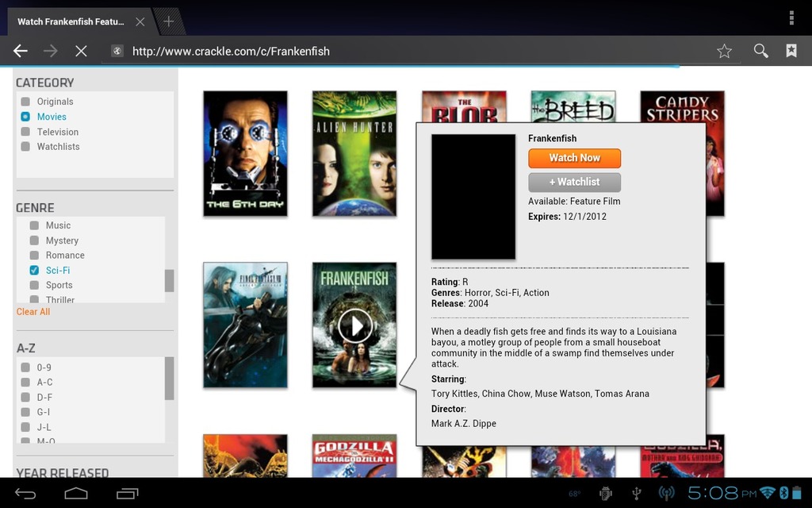Viewport: 812px width, 508px height.
Task: Check the G-I filter box
Action: pos(25,412)
